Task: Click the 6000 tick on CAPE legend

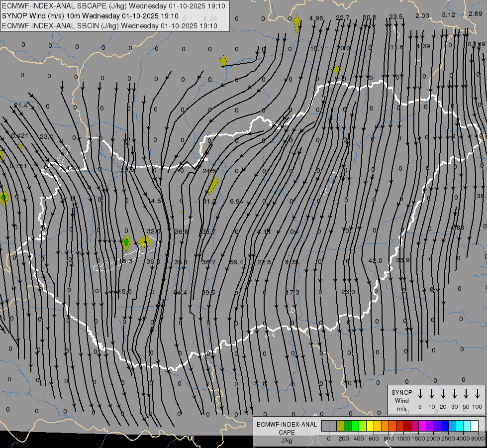Action: (x=478, y=439)
